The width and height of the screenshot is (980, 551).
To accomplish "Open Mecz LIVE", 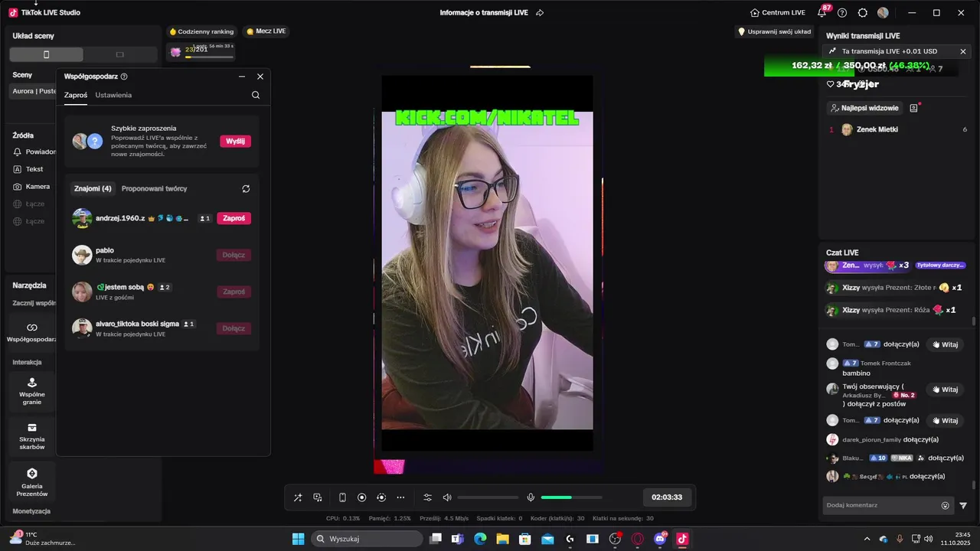I will pyautogui.click(x=266, y=31).
